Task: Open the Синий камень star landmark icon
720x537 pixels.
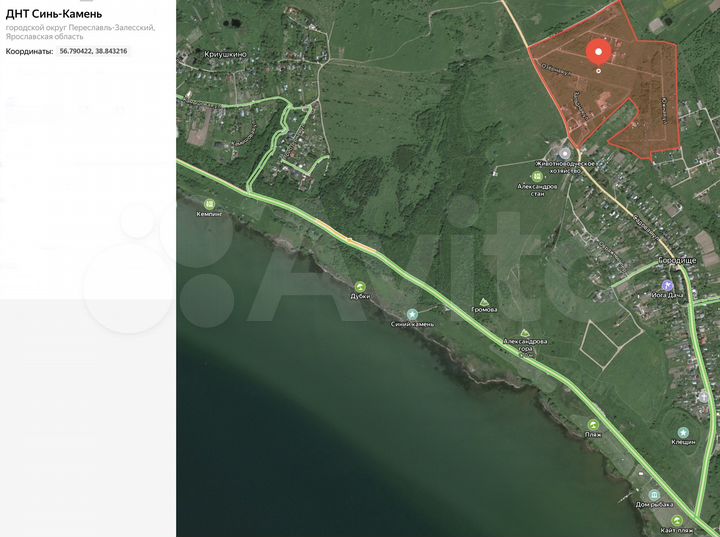Action: point(412,314)
